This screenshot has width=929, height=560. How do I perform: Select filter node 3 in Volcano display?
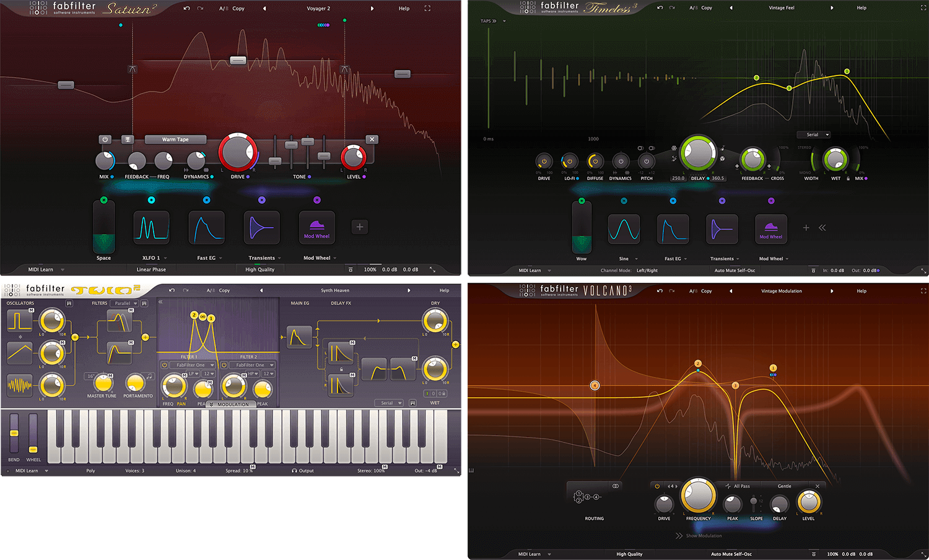(x=735, y=386)
